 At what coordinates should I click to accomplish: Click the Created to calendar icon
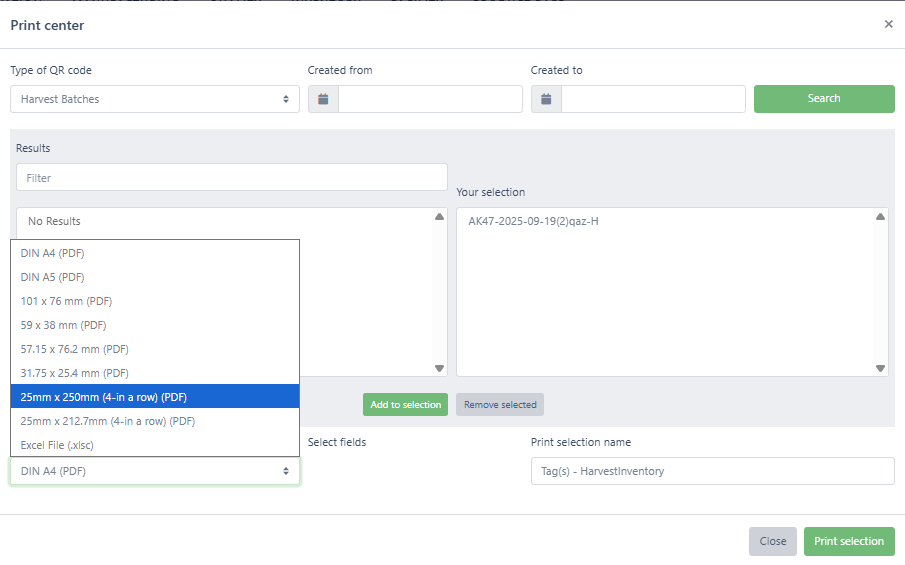point(546,99)
